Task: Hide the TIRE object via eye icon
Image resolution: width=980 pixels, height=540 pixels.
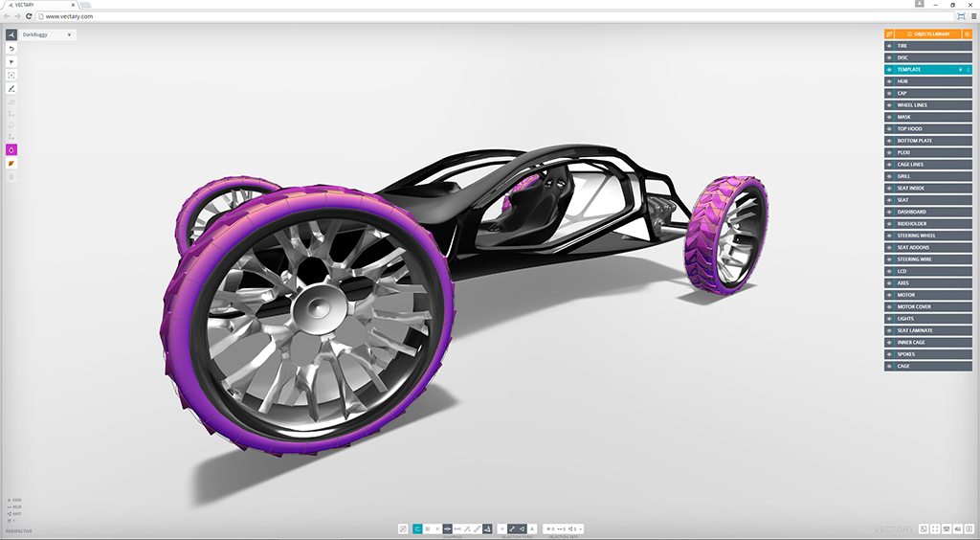Action: click(x=889, y=46)
